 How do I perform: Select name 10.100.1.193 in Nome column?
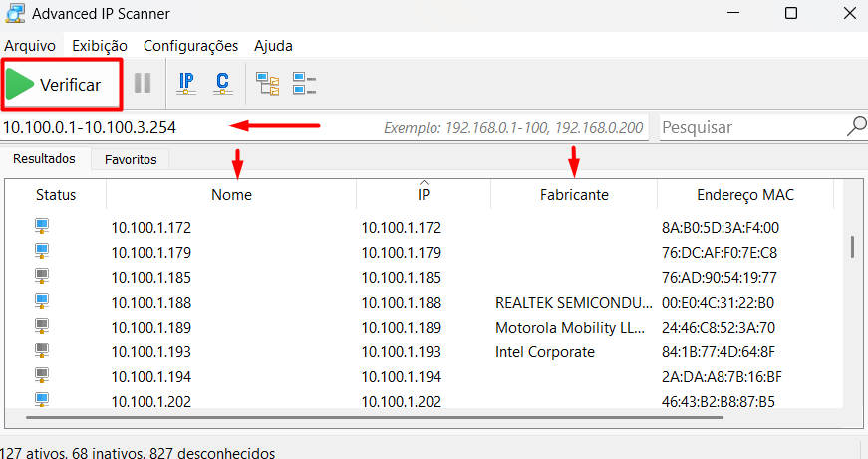coord(151,352)
